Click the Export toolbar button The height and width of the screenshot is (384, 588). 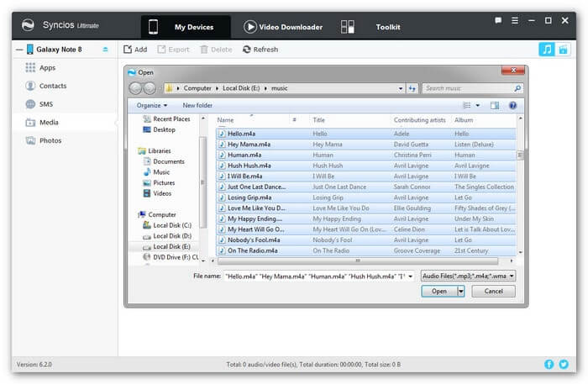[x=173, y=50]
